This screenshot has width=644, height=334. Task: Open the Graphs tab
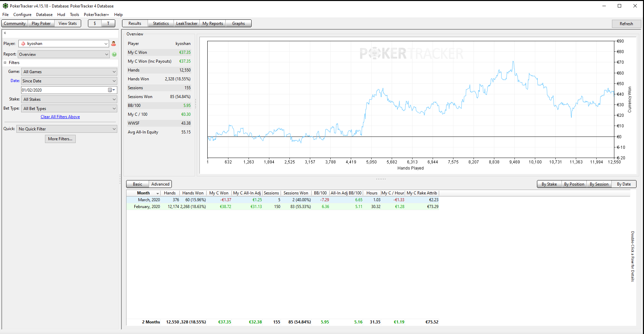239,23
